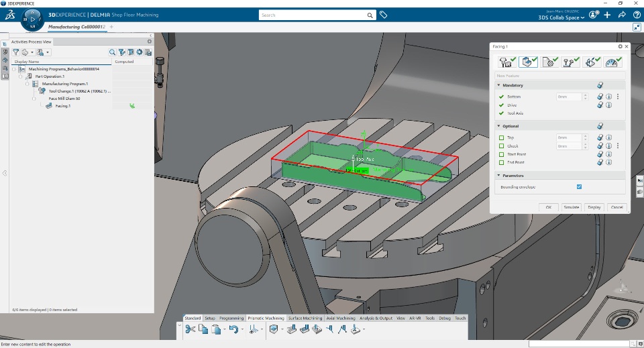Select the Manufacturing Cell00001 document tab
The height and width of the screenshot is (348, 644).
(76, 27)
